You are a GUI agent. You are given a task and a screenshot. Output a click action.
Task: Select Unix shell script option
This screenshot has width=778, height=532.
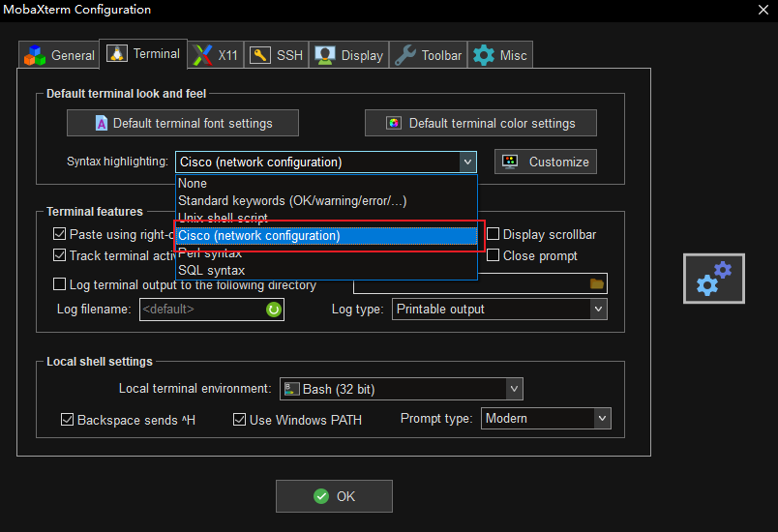point(326,218)
